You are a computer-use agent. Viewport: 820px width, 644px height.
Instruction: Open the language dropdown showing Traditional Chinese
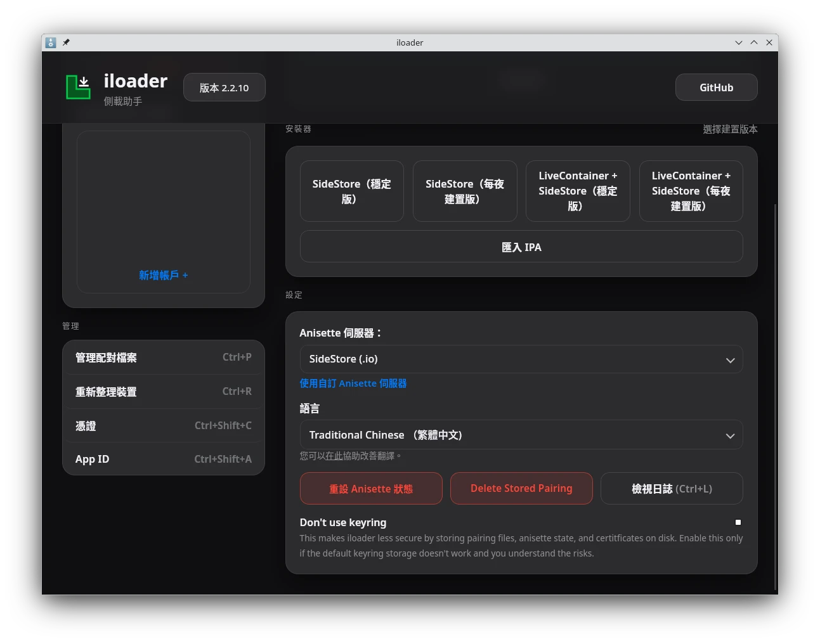coord(521,435)
